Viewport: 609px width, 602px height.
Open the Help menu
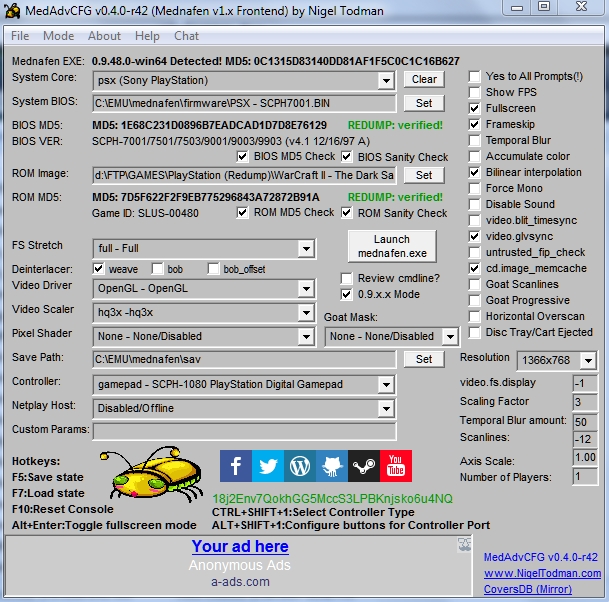coord(147,36)
